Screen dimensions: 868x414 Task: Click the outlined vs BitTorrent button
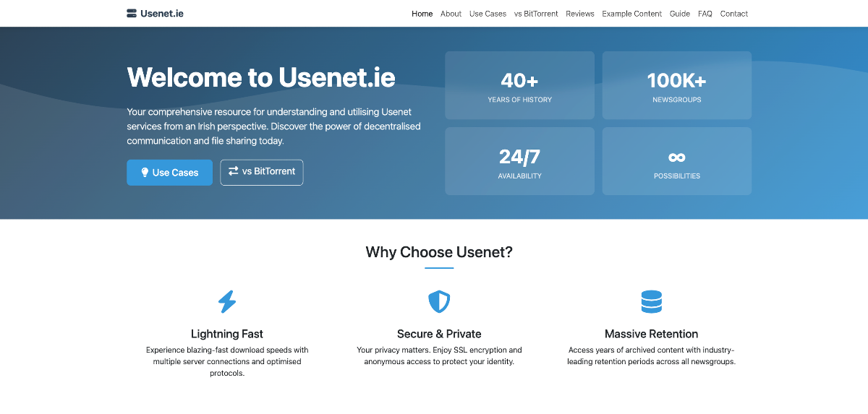262,173
